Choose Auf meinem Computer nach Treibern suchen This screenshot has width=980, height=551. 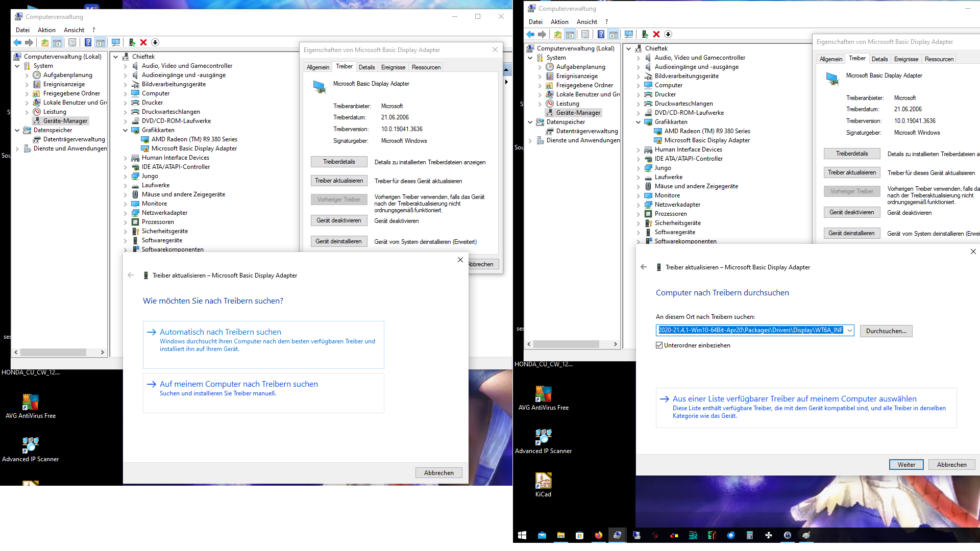tap(263, 393)
